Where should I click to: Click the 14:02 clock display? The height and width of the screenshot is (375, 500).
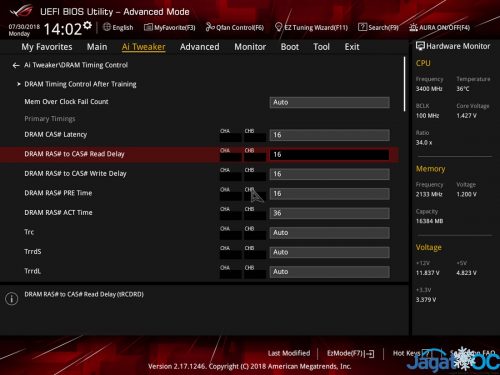click(x=62, y=29)
